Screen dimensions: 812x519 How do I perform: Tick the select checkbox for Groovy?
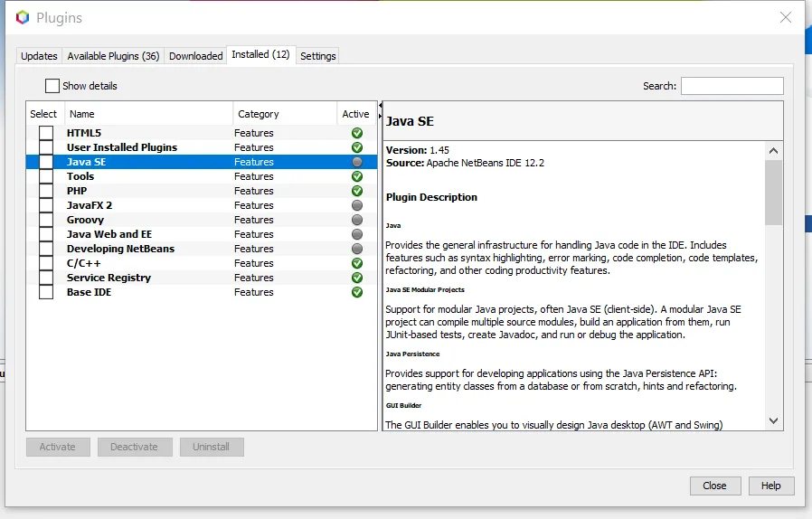pyautogui.click(x=46, y=220)
